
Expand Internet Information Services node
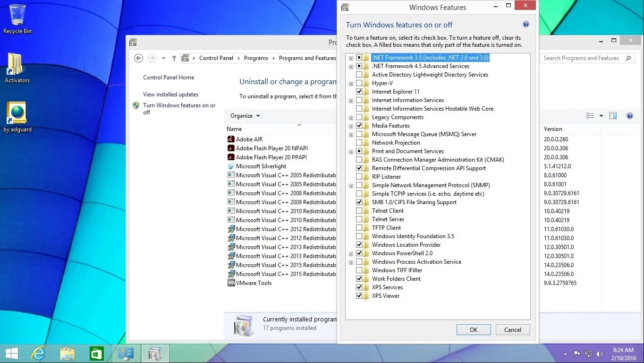point(351,101)
